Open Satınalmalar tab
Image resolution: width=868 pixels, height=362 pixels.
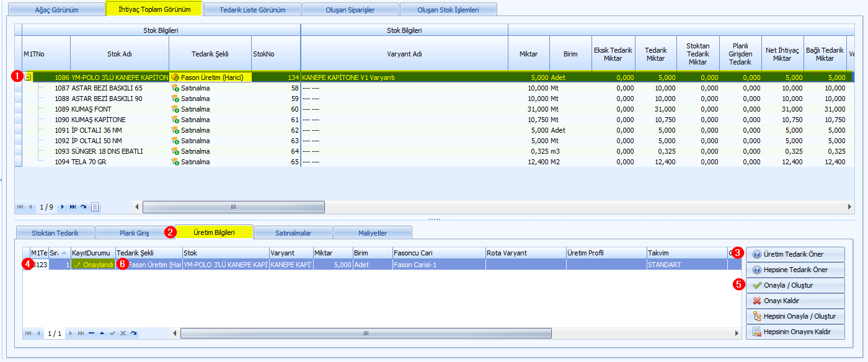coord(293,233)
